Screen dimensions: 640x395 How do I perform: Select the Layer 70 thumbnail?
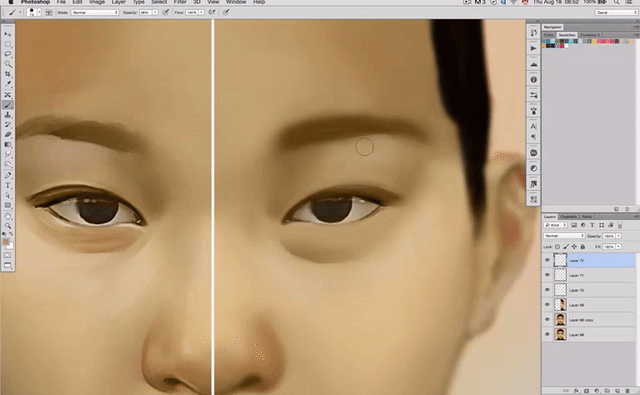pyautogui.click(x=560, y=290)
